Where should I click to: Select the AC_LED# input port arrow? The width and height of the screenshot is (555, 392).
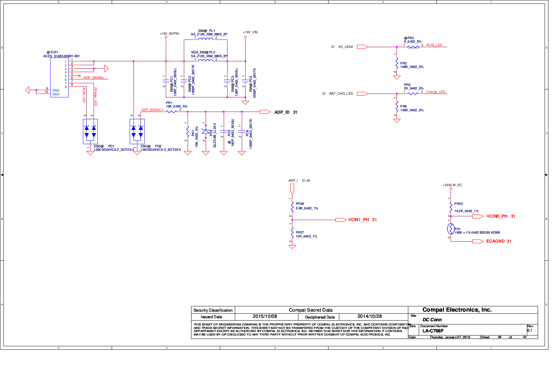coord(362,47)
